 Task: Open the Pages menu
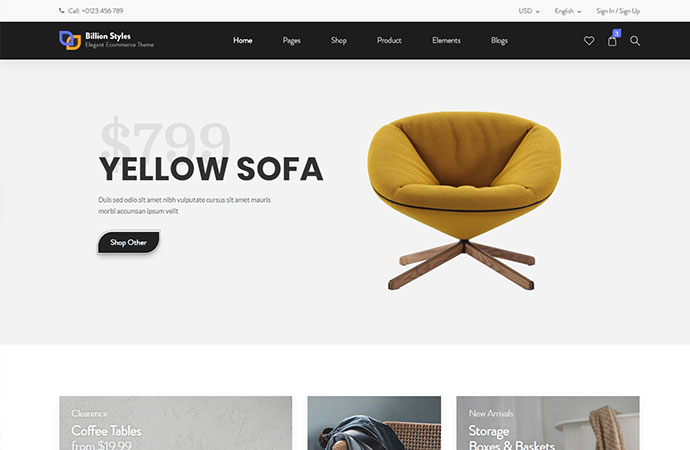291,40
